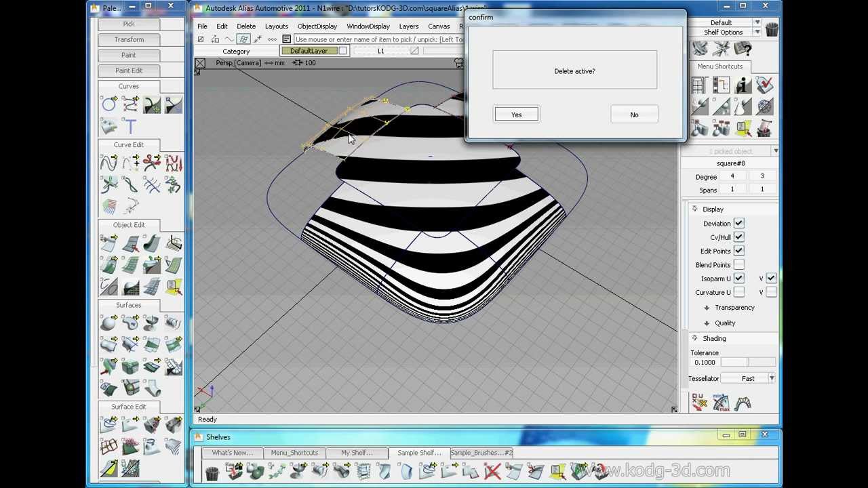Click the red X icon on shelf
Image resolution: width=868 pixels, height=488 pixels.
pos(492,471)
